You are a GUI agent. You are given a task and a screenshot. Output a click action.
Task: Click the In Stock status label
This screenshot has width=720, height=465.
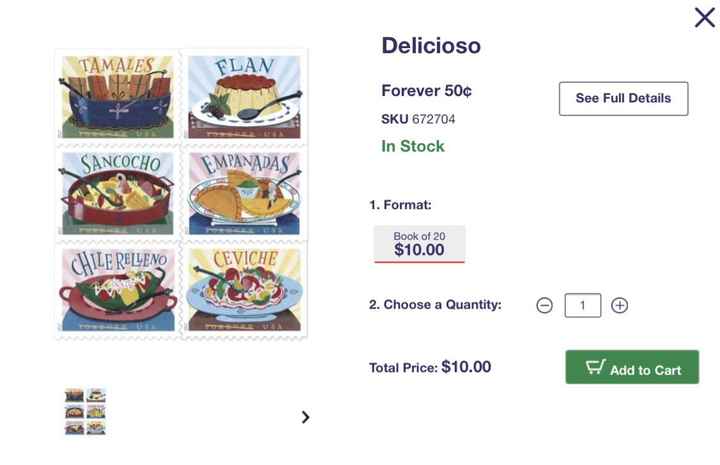(x=413, y=146)
